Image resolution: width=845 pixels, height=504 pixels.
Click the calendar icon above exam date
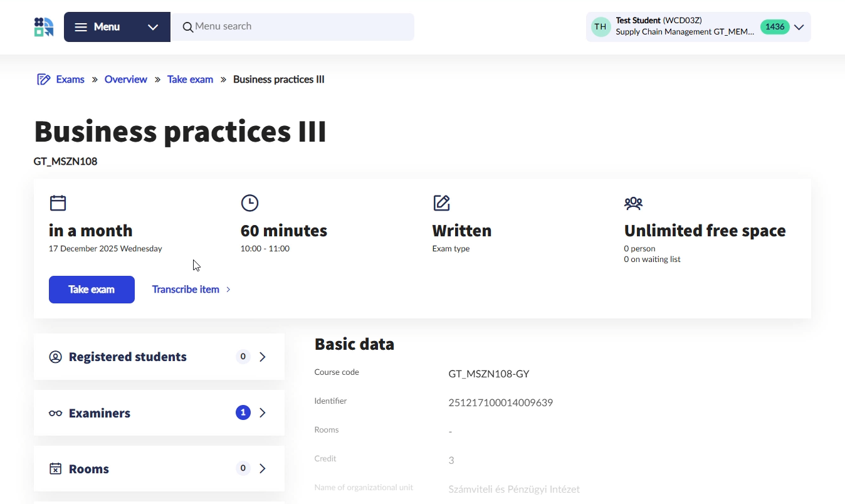[58, 203]
